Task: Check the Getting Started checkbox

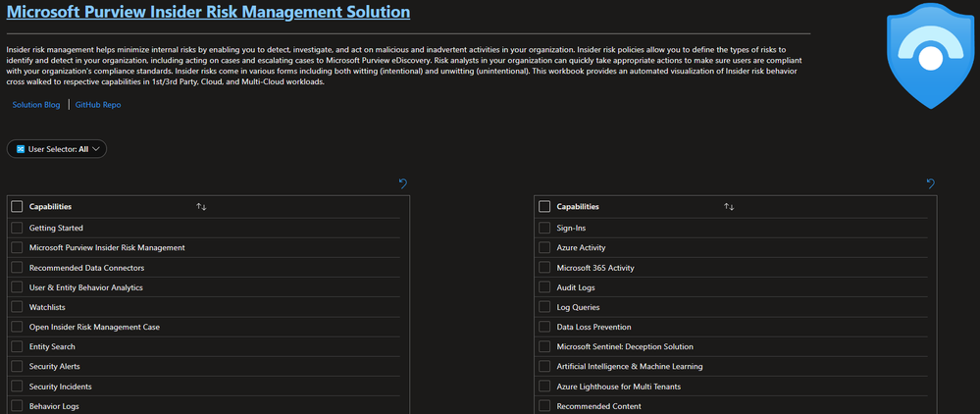Action: pos(17,229)
